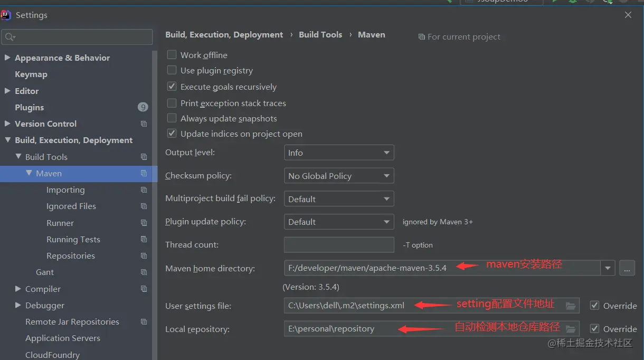The width and height of the screenshot is (644, 360).
Task: Click Build, Execution, Deployment breadcrumb
Action: point(224,35)
